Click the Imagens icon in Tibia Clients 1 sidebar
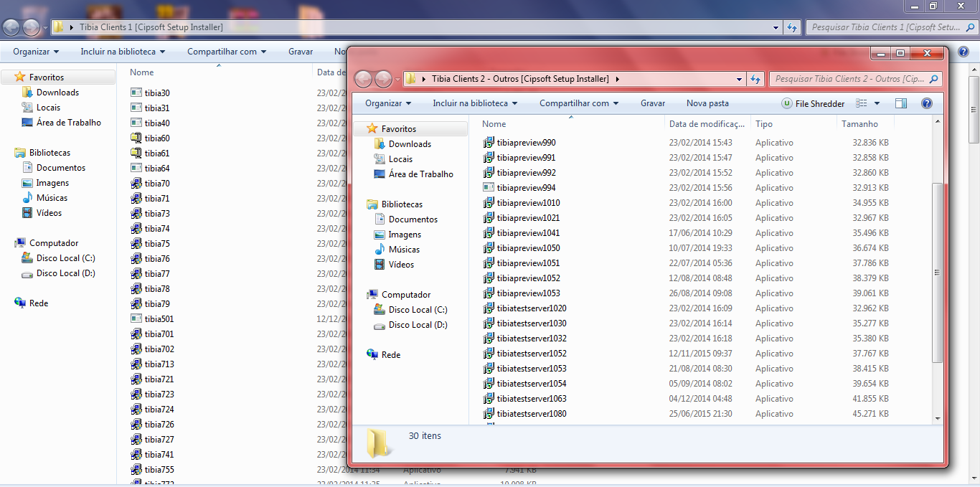Image resolution: width=980 pixels, height=487 pixels. coord(27,183)
